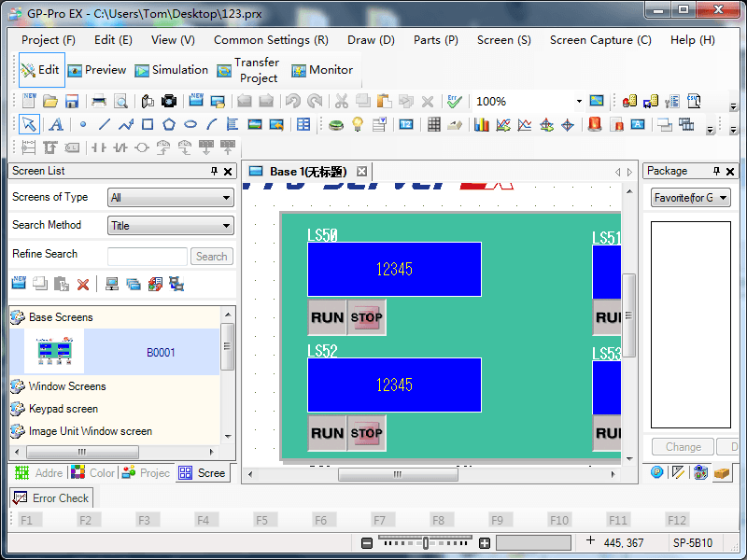Click the RUN button under LS50
Image resolution: width=747 pixels, height=560 pixels.
click(328, 317)
